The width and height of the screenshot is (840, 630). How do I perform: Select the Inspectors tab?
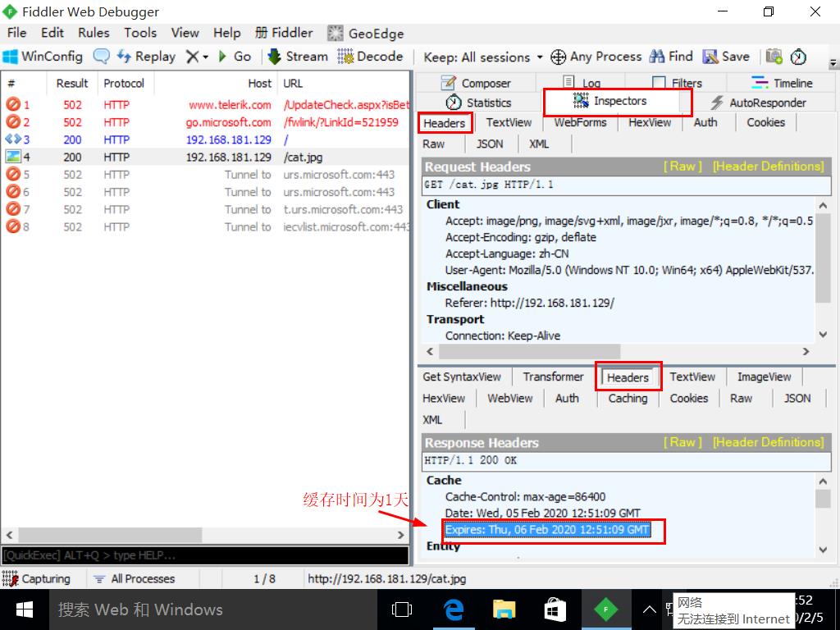point(610,101)
